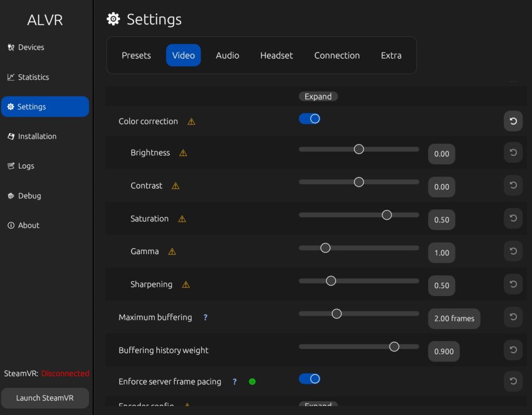Go to the Statistics page
Screen dimensions: 532x415
(x=33, y=77)
